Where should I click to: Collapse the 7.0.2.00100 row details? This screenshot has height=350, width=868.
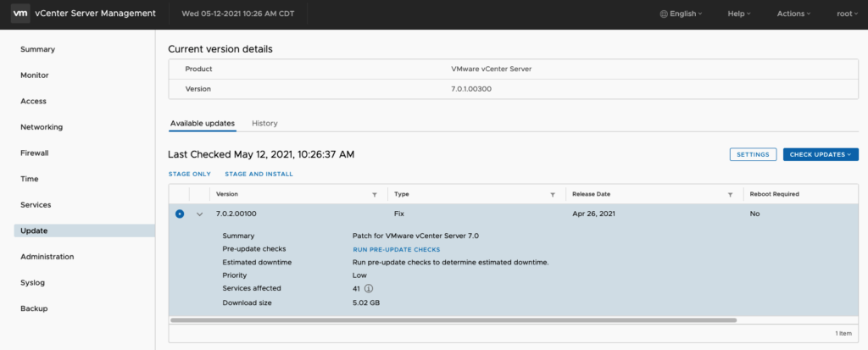click(200, 214)
